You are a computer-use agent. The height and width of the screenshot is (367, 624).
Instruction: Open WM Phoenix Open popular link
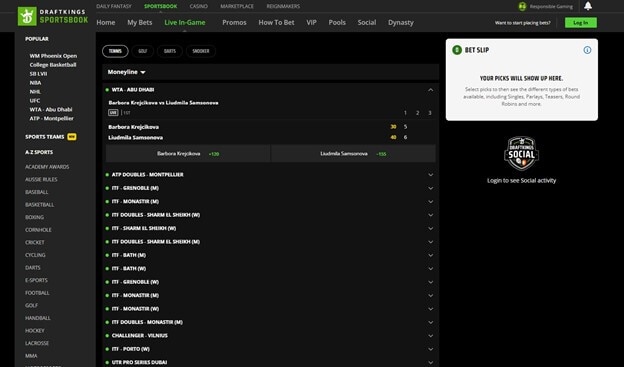(x=53, y=56)
